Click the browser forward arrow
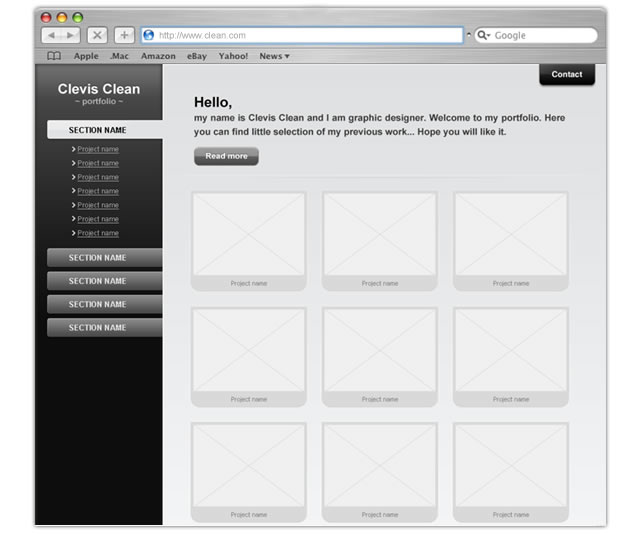The image size is (640, 535). pos(70,36)
